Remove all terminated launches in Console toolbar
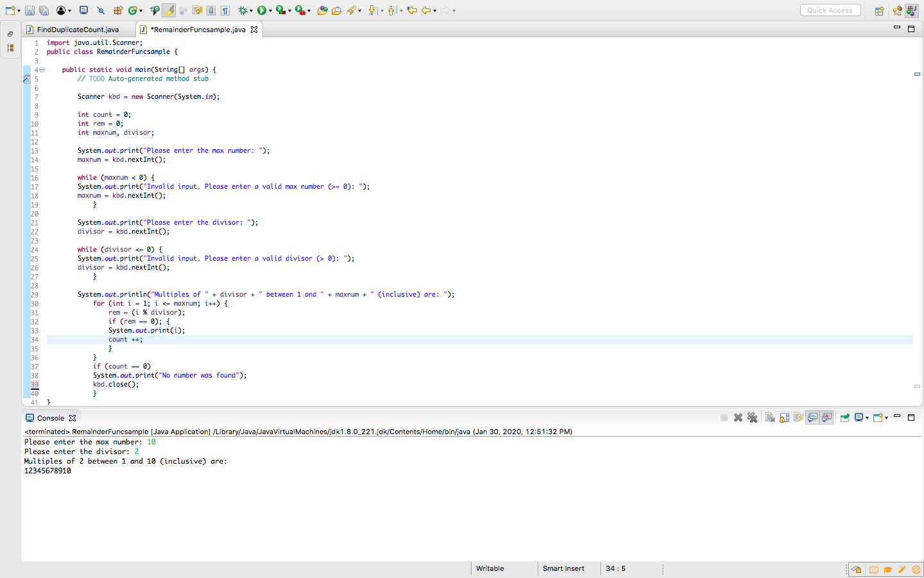 click(752, 417)
